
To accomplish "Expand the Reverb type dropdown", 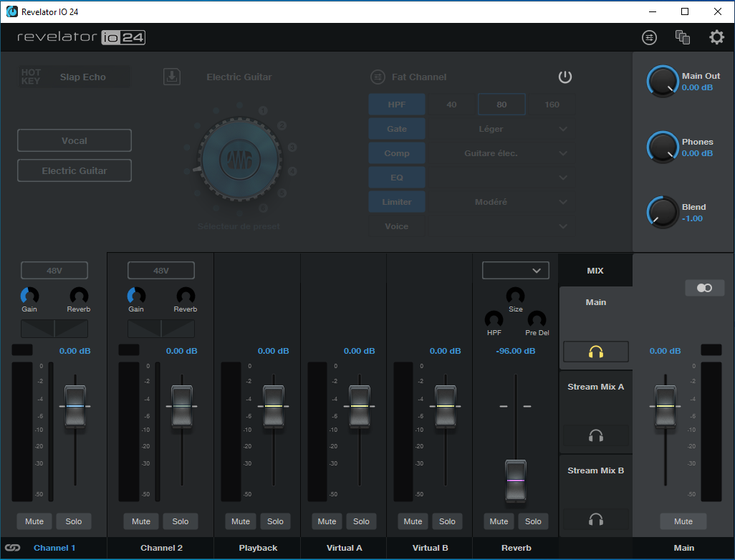I will tap(516, 271).
